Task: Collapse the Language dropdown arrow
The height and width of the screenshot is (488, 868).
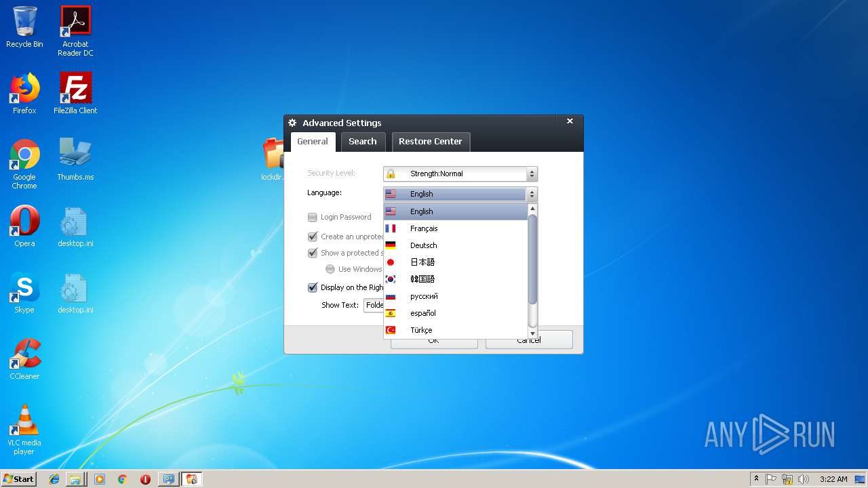Action: coord(532,194)
